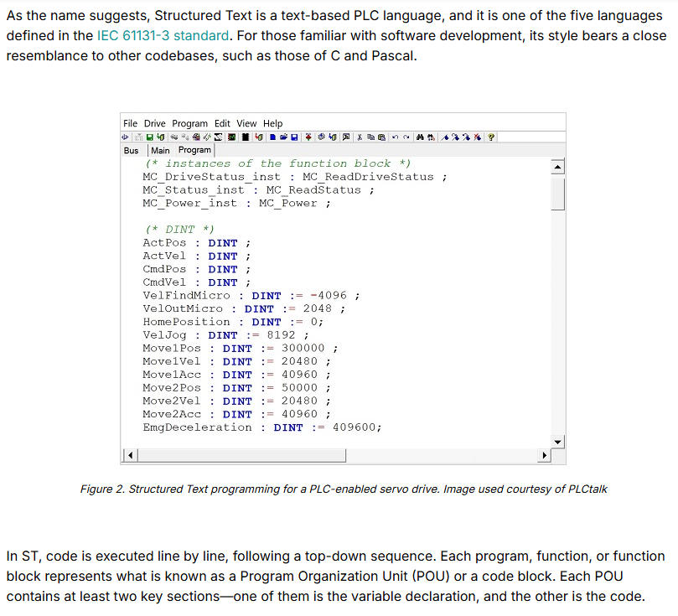Open the View menu

[246, 123]
